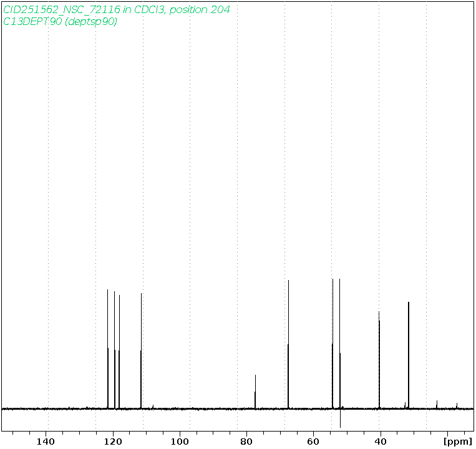Click the [ppm] axis unit label

458,442
